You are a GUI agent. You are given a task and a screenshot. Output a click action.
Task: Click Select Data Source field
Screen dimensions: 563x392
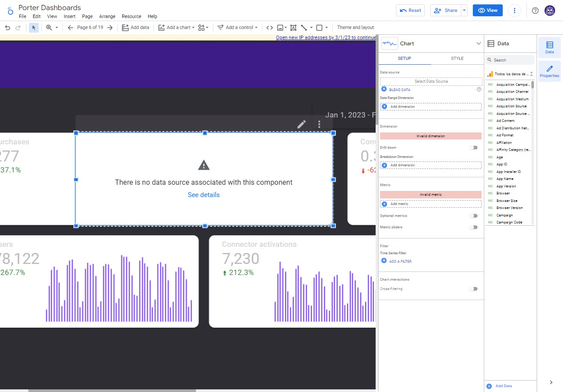coord(431,81)
